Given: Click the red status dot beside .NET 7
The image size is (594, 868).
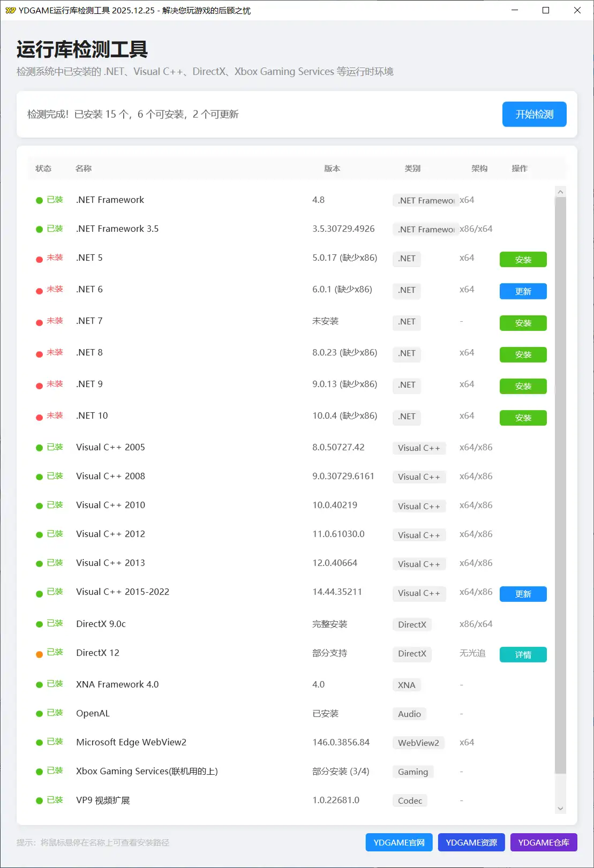Looking at the screenshot, I should (39, 323).
